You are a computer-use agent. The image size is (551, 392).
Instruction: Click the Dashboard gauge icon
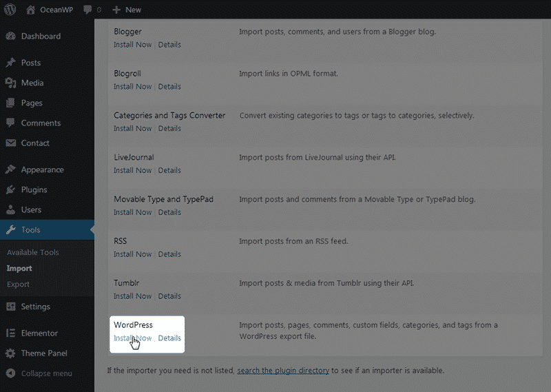(10, 36)
